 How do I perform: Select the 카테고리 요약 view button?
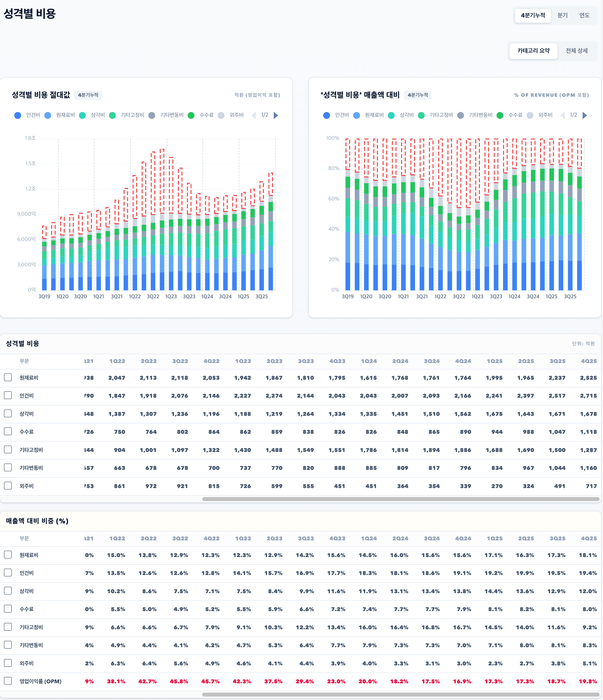533,51
